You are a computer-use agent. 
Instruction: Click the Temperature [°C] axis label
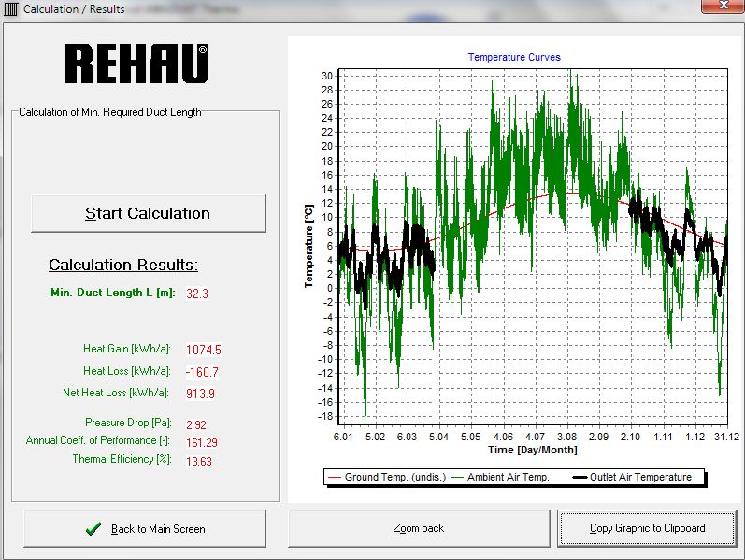[308, 248]
